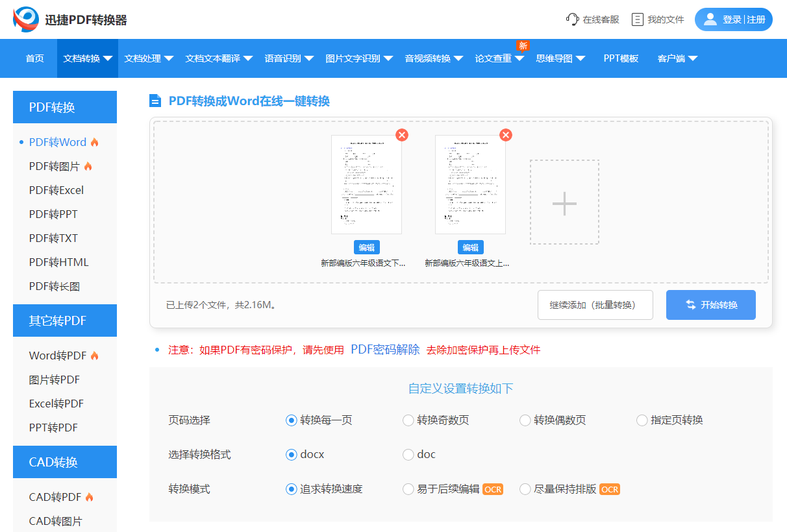Click the 开始转换 button

(710, 304)
